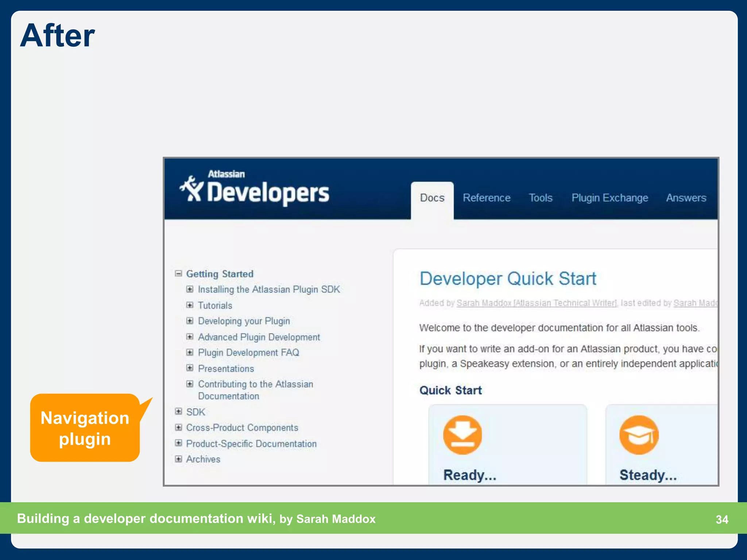Click the Ready... card label
This screenshot has height=560, width=747.
tap(470, 475)
